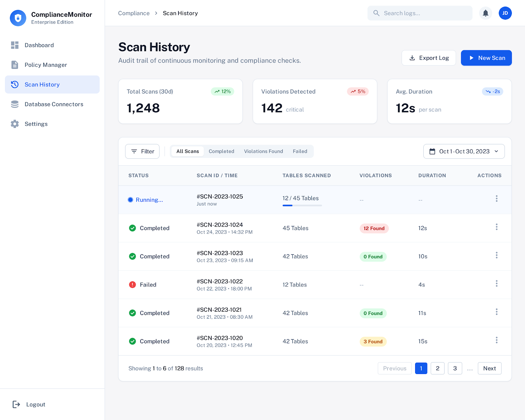Select the Policy Manager document icon

click(14, 65)
